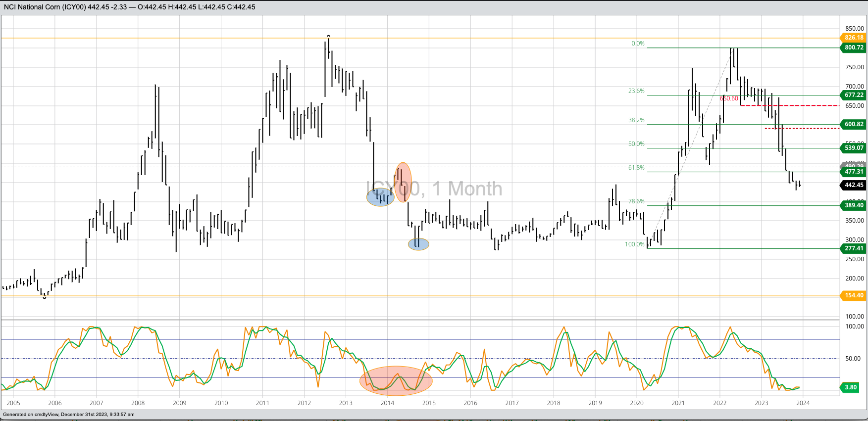Click the orange 826.18 price label
The height and width of the screenshot is (421, 868).
click(854, 38)
